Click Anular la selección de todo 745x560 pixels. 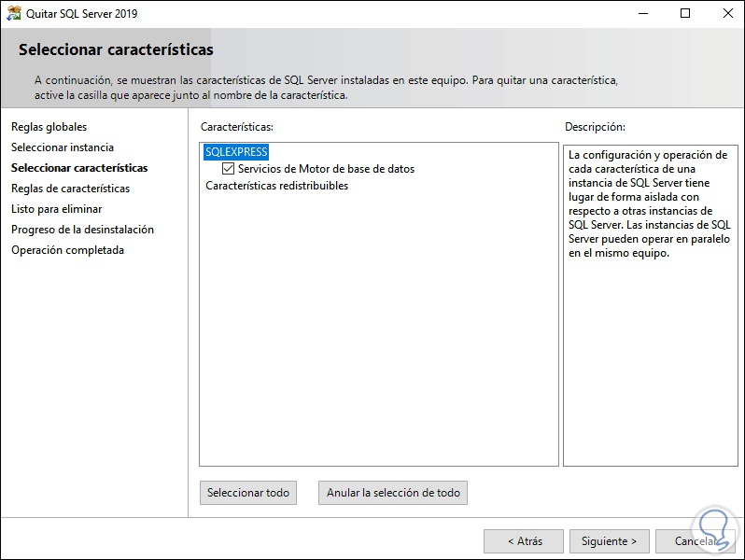[x=393, y=493]
